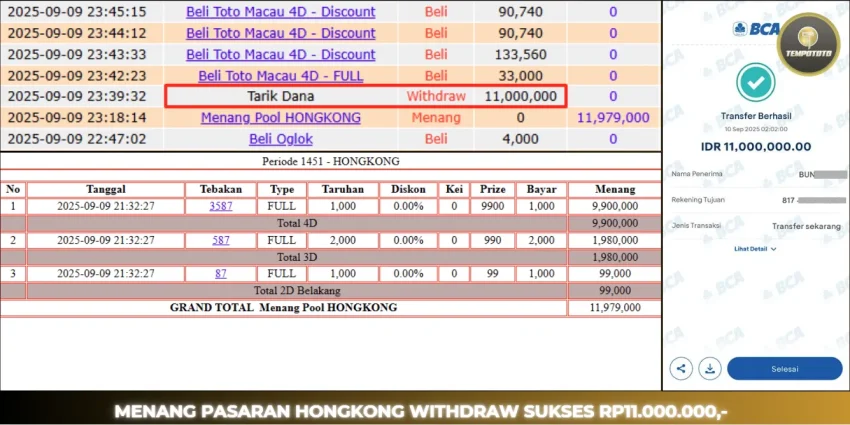Click the Tanggal column header
This screenshot has width=850, height=425.
click(106, 189)
